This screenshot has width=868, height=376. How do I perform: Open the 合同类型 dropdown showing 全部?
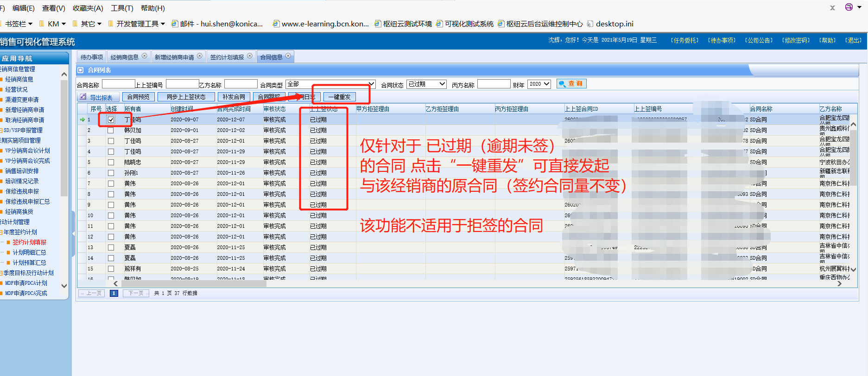330,84
